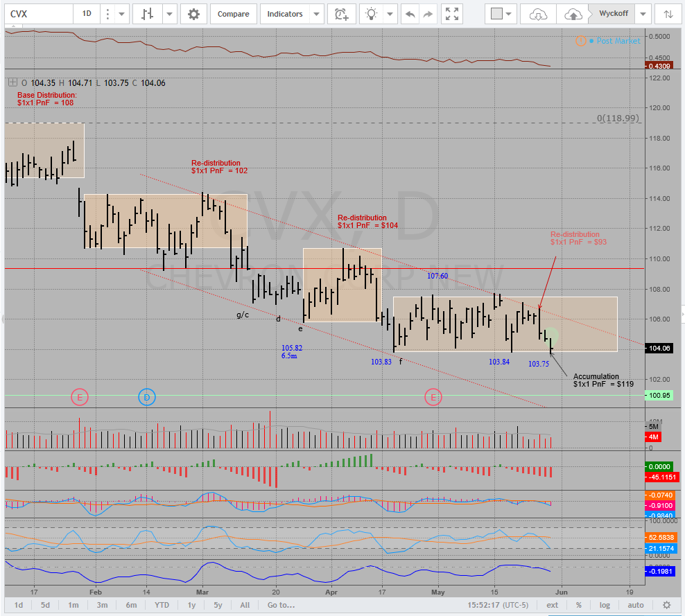The width and height of the screenshot is (685, 616).
Task: Click the Compare button
Action: (x=233, y=14)
